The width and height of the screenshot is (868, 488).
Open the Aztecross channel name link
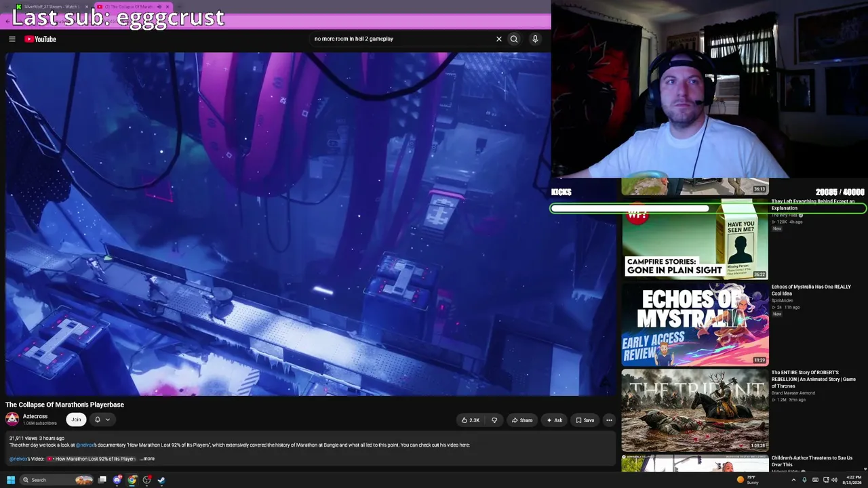coord(35,416)
